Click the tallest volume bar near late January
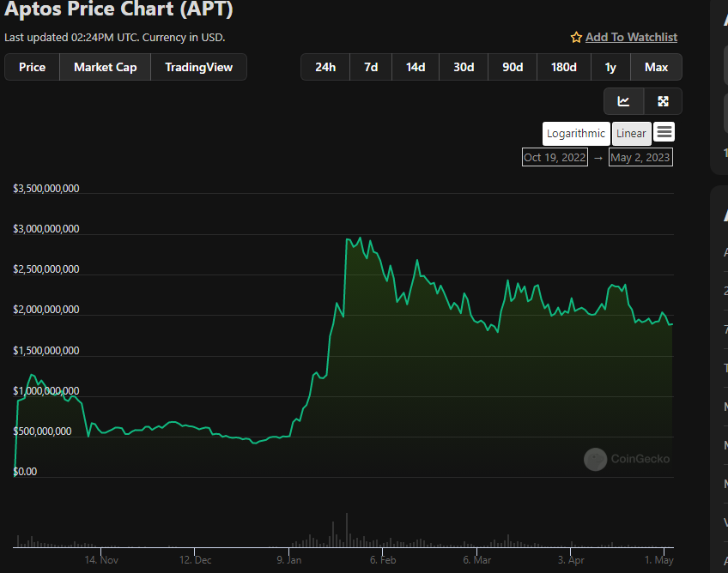This screenshot has height=573, width=728. pos(346,530)
